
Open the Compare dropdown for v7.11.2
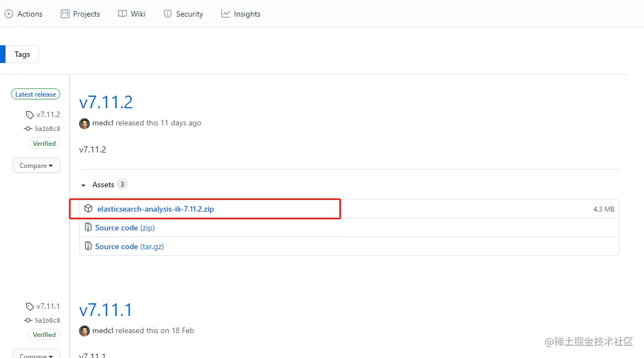click(x=36, y=166)
